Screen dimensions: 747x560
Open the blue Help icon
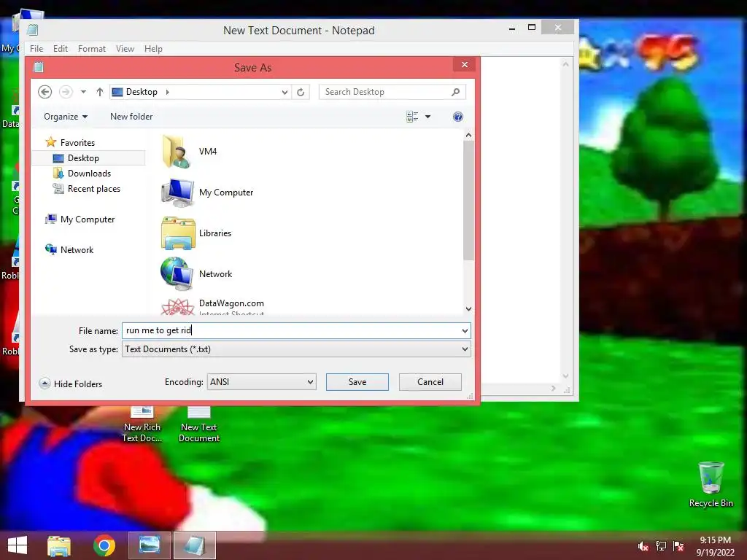[x=458, y=117]
